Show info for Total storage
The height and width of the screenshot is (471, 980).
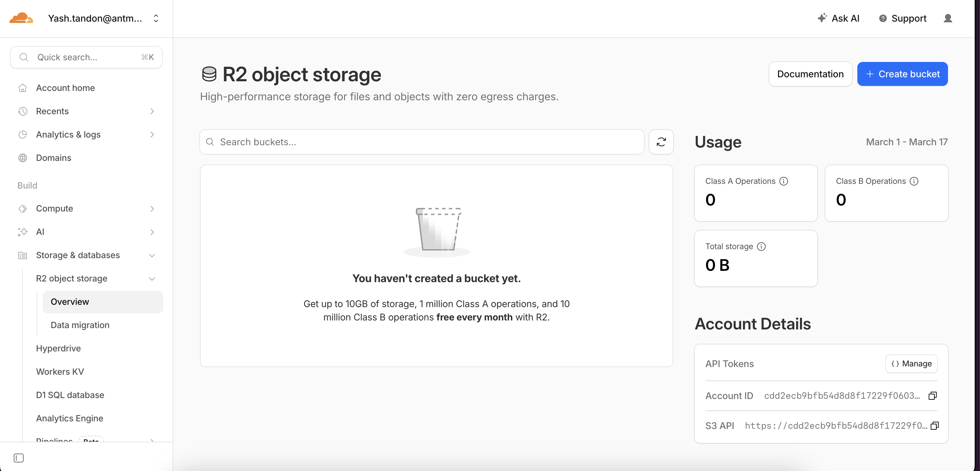[x=761, y=246]
